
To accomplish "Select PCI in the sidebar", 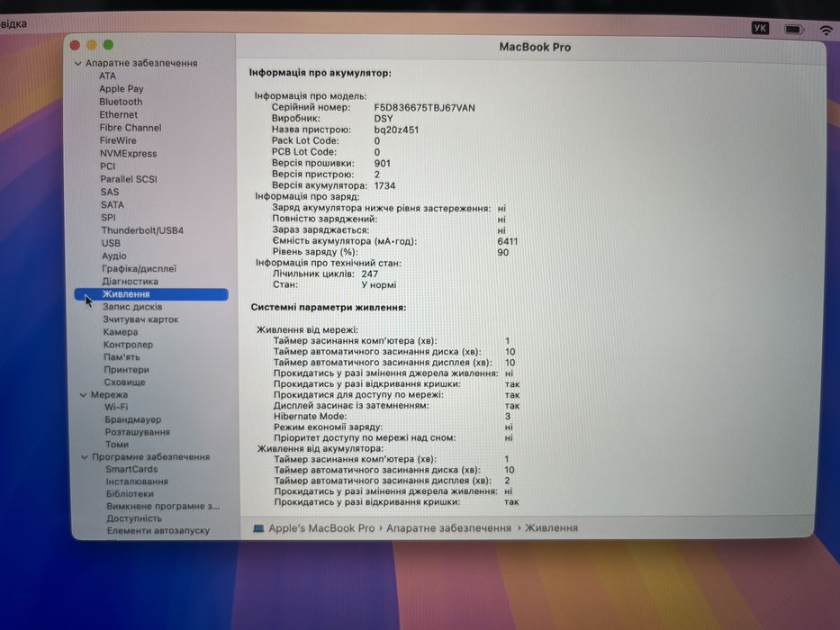I will 108,166.
